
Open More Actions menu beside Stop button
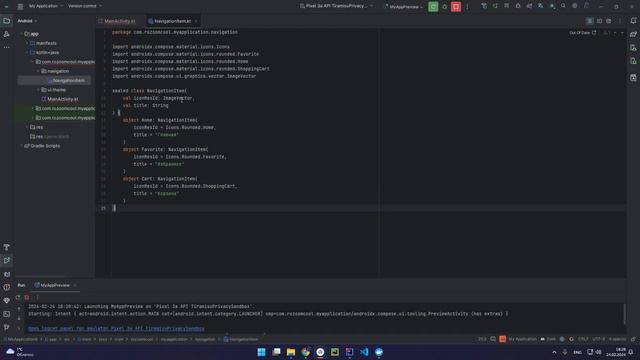(467, 7)
